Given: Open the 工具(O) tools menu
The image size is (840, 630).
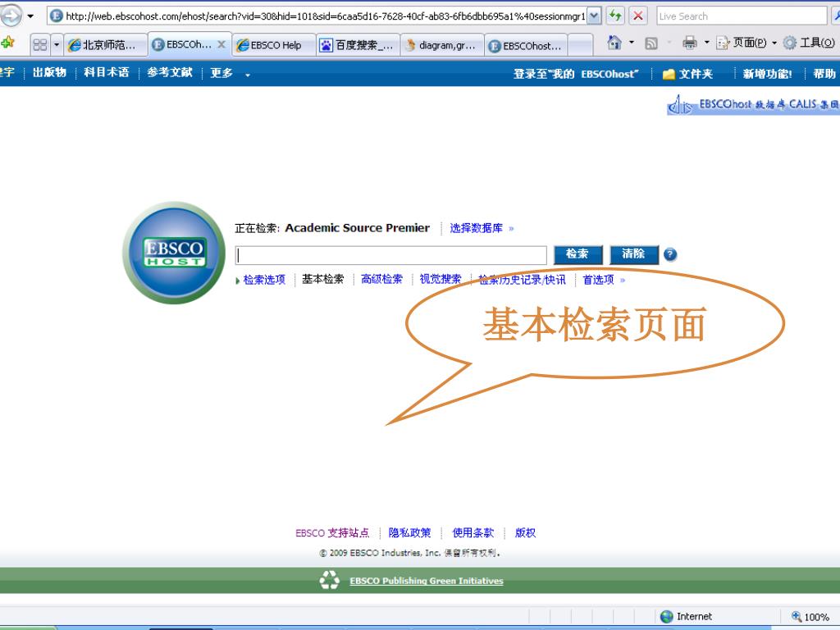Looking at the screenshot, I should (809, 43).
